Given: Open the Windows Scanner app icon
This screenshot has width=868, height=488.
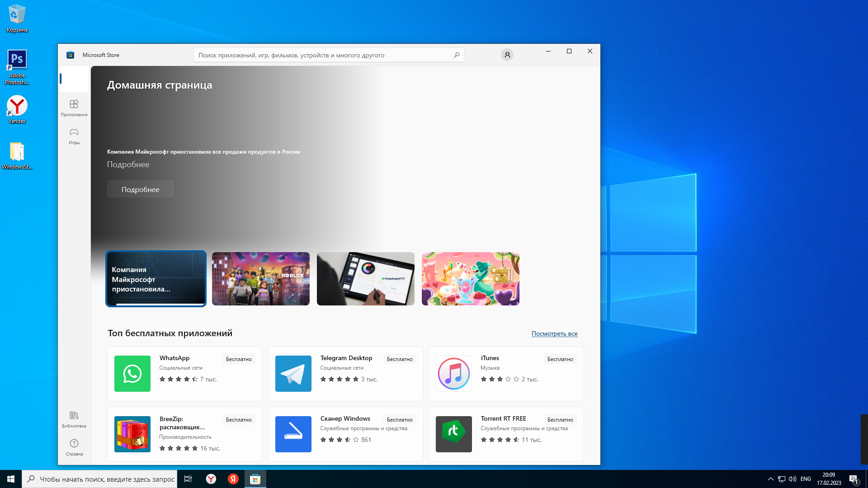Looking at the screenshot, I should pos(293,434).
